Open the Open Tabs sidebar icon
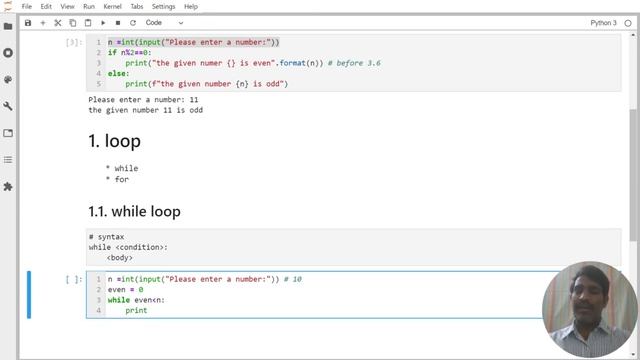Image resolution: width=640 pixels, height=360 pixels. tap(8, 133)
